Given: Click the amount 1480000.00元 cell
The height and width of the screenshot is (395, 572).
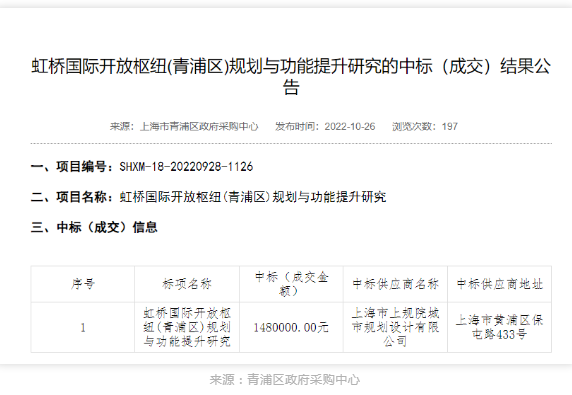Looking at the screenshot, I should (291, 327).
